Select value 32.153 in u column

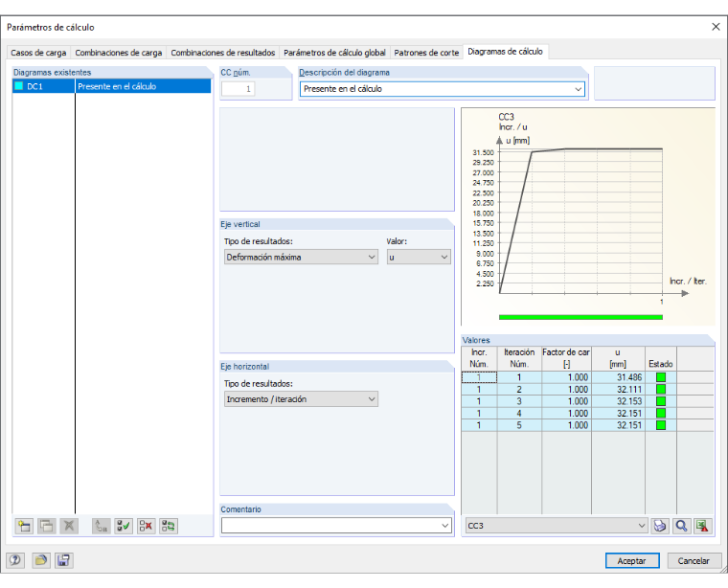tap(618, 401)
